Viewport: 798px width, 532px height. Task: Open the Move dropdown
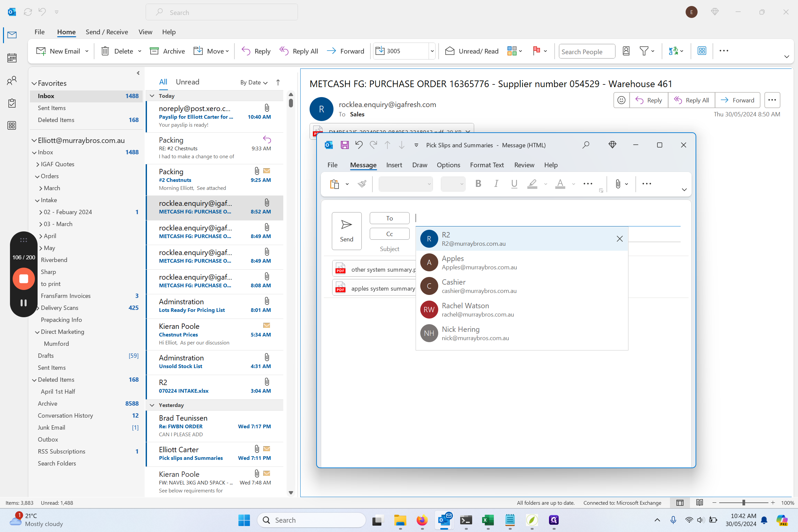coord(211,51)
